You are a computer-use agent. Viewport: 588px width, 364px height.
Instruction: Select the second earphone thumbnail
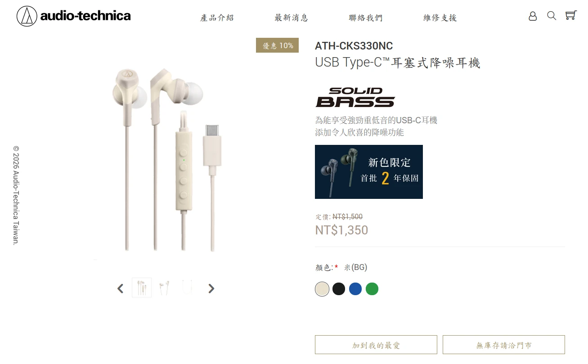coord(164,288)
